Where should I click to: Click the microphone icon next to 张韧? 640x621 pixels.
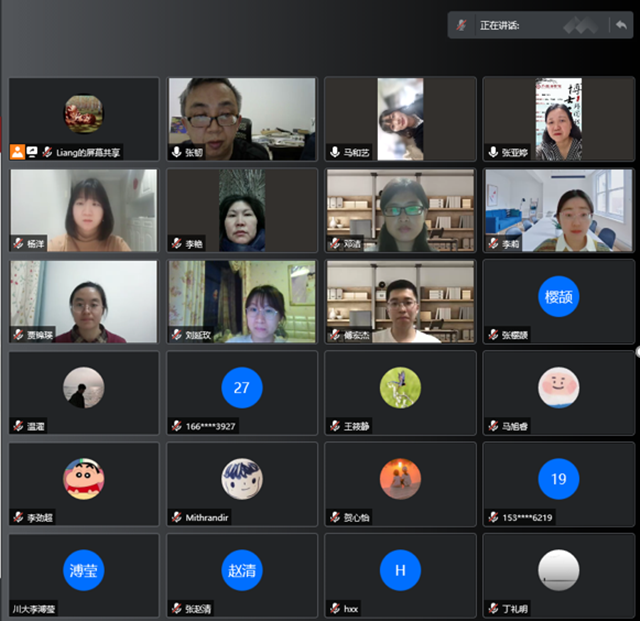(176, 152)
